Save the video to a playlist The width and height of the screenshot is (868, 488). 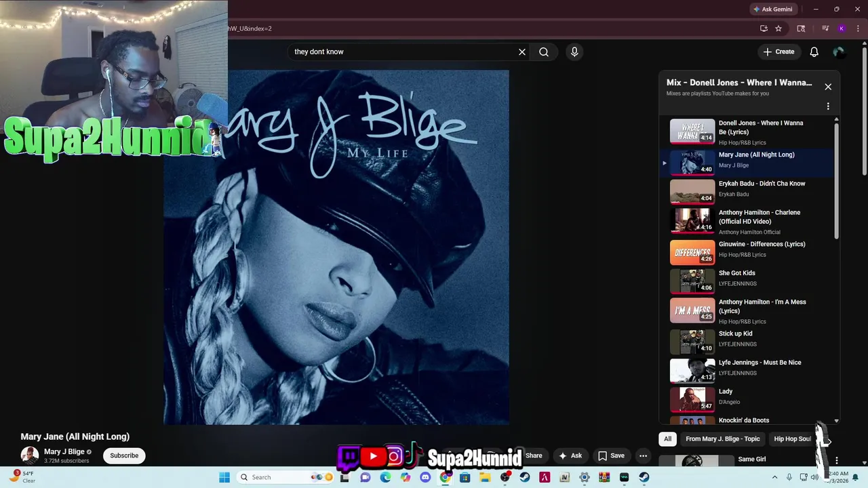(610, 455)
